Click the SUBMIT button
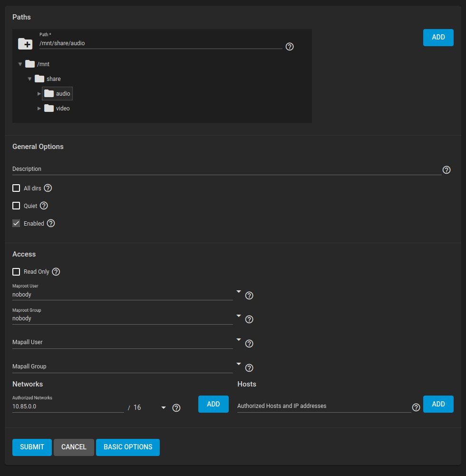This screenshot has height=476, width=466. [32, 447]
